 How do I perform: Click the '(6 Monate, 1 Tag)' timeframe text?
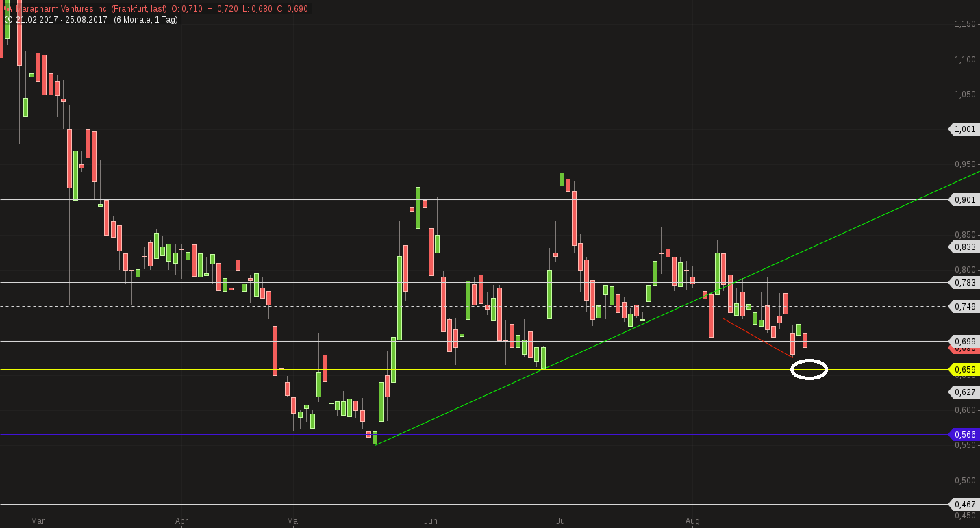coord(146,20)
